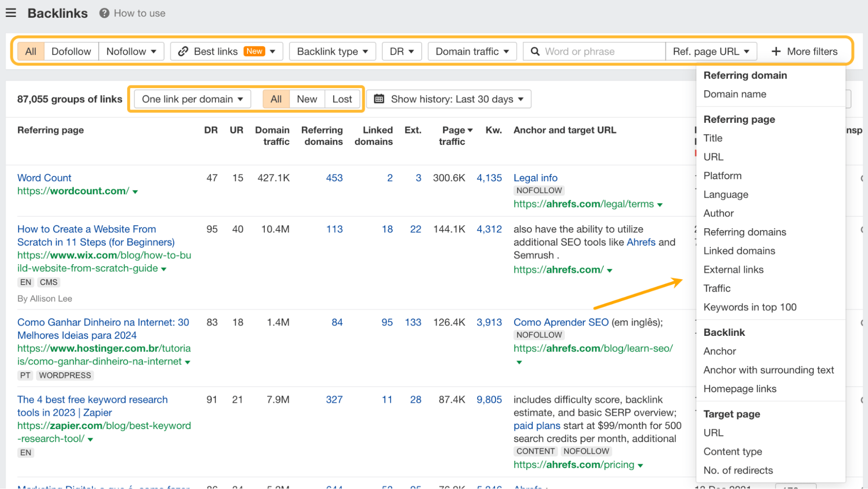This screenshot has height=489, width=868.
Task: Expand the Backlink type dropdown
Action: coord(332,51)
